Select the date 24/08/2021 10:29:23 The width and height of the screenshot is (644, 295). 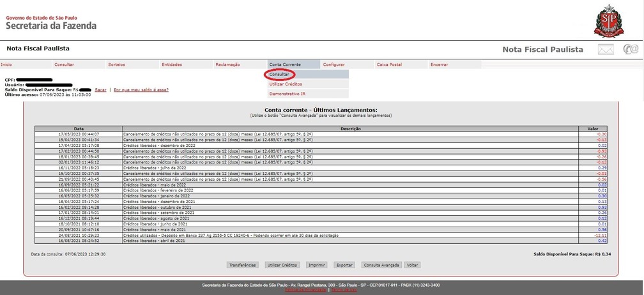79,236
